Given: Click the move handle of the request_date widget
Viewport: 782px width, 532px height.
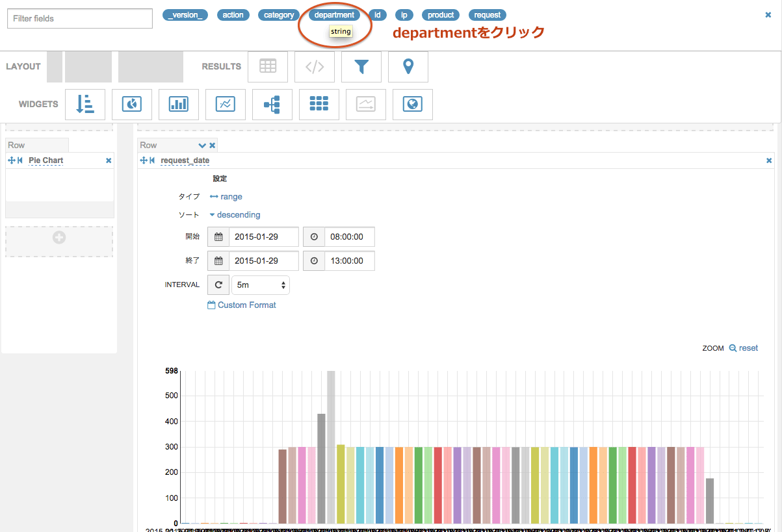Looking at the screenshot, I should tap(144, 160).
